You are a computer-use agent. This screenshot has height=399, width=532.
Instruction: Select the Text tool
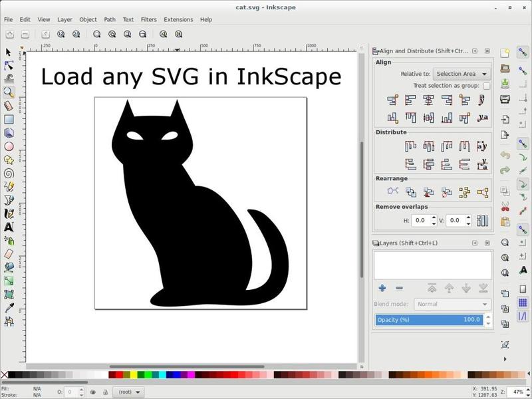pos(9,227)
